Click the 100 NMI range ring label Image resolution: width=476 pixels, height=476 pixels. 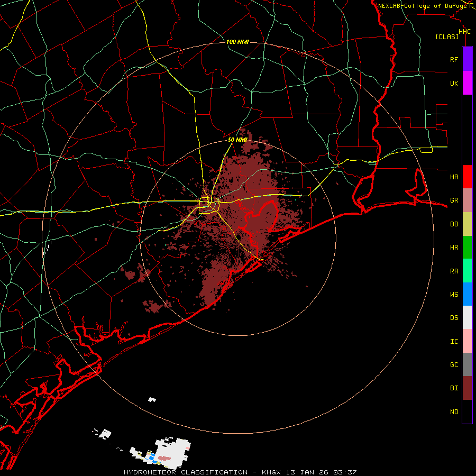[237, 42]
